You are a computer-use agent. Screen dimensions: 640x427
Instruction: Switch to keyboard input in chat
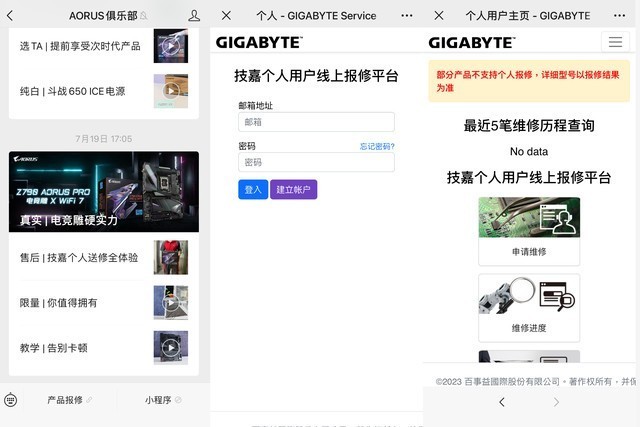(11, 400)
